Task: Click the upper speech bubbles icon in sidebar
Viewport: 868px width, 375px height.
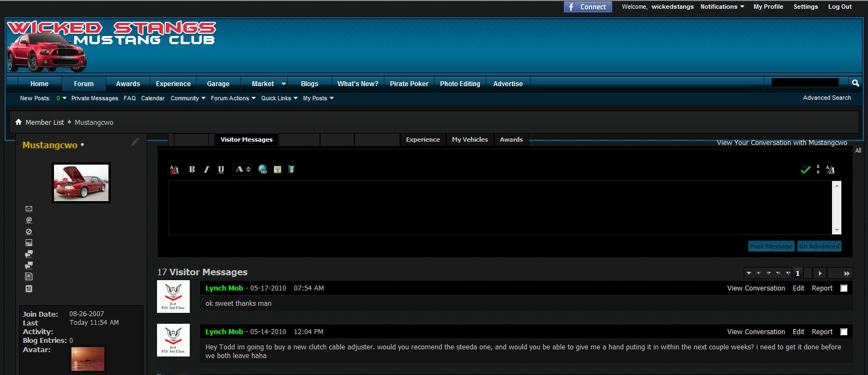Action: [29, 254]
